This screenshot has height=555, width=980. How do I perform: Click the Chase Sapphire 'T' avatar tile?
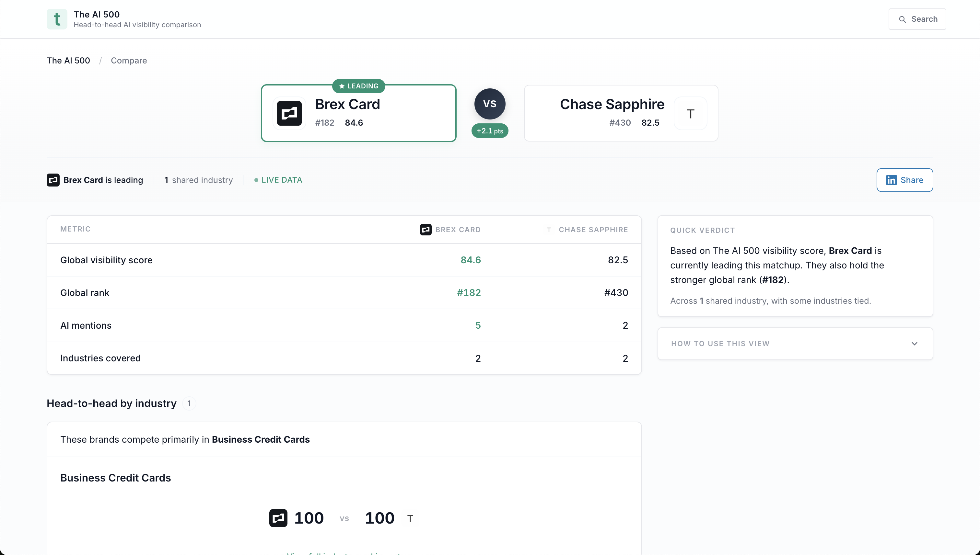coord(690,113)
